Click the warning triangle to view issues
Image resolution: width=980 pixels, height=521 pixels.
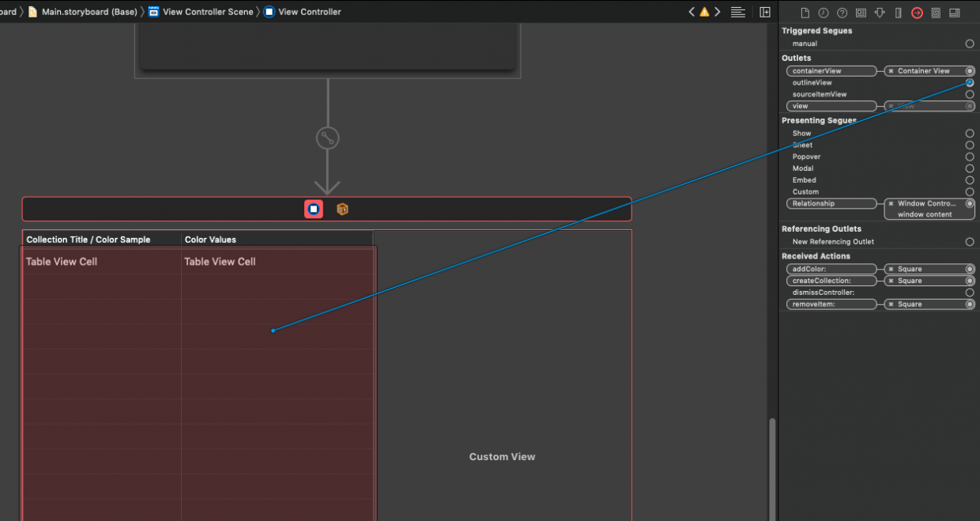pyautogui.click(x=703, y=12)
